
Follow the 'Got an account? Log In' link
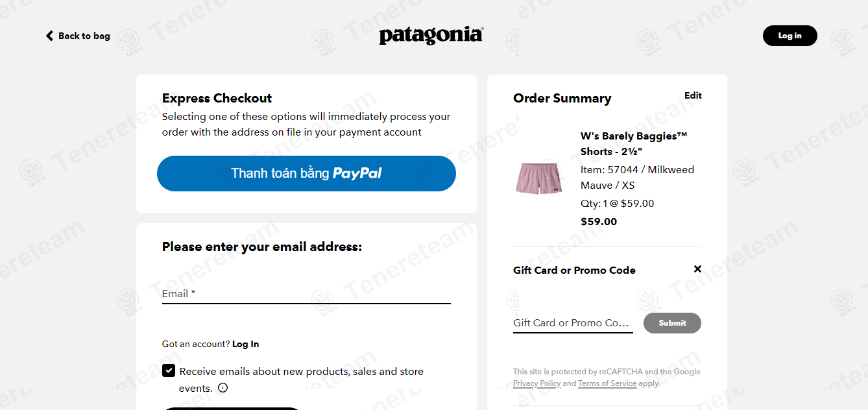245,344
